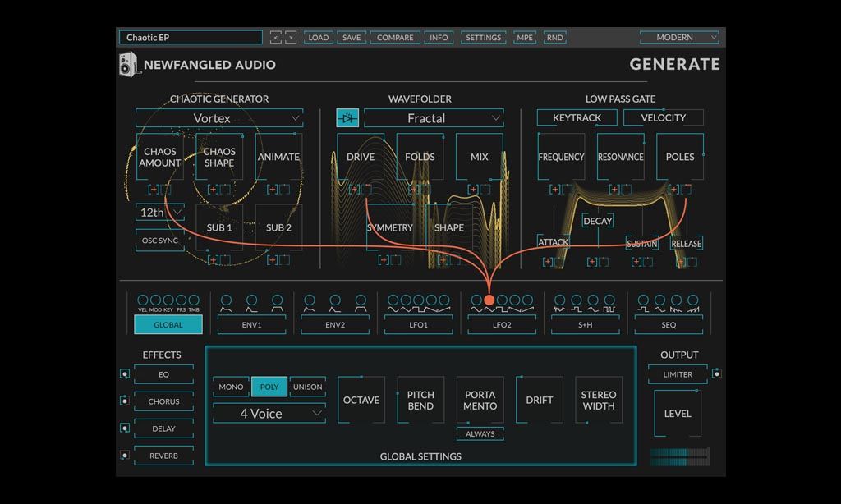Open the Fractal wavefolder type dropdown
The image size is (841, 504).
(434, 118)
